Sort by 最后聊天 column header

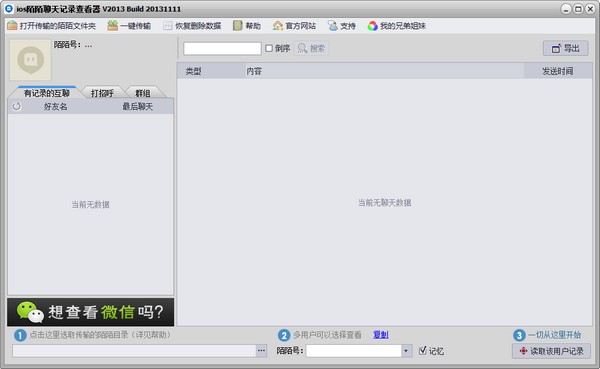click(x=137, y=106)
